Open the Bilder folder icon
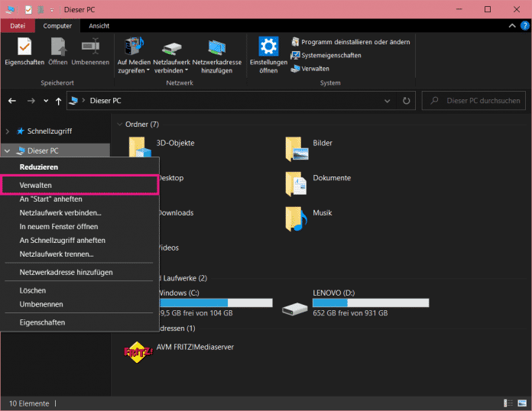Viewport: 532px width, 411px height. 297,149
